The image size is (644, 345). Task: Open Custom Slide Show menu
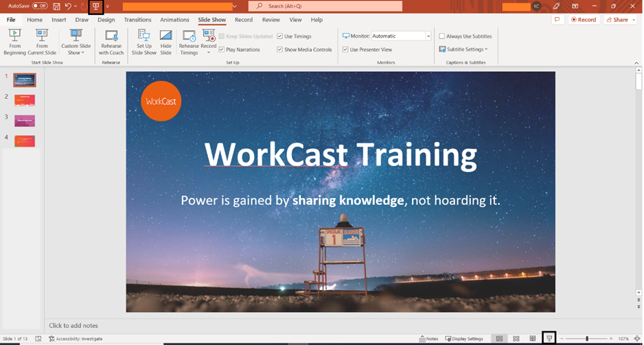point(76,42)
